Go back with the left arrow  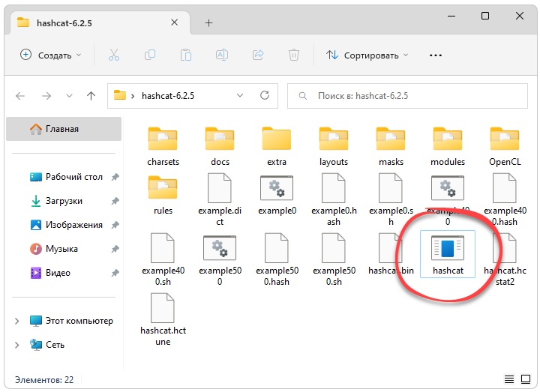[x=20, y=96]
